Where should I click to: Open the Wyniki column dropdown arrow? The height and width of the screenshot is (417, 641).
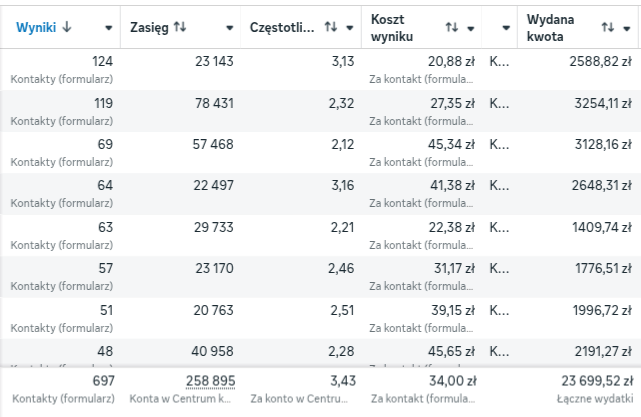(x=108, y=27)
